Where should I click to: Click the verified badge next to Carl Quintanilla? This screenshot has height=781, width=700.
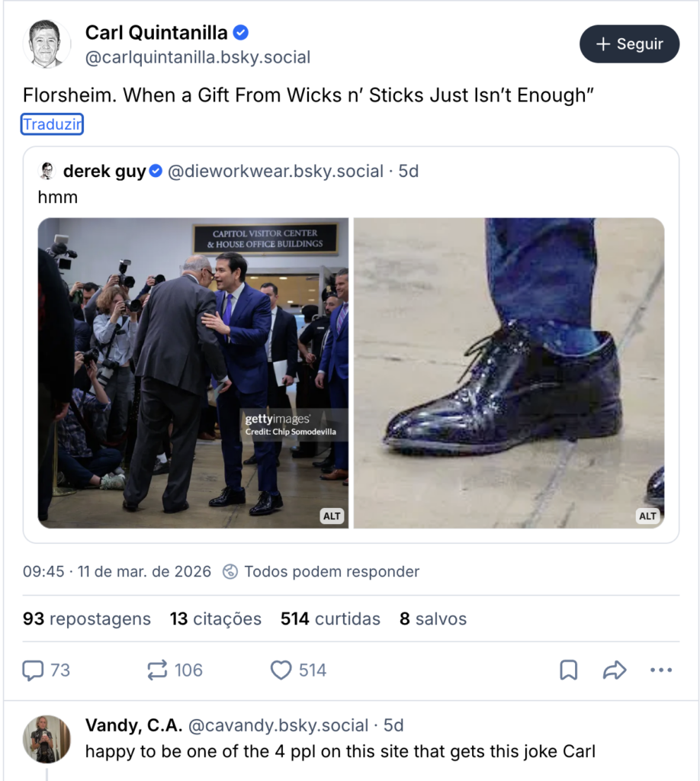[x=242, y=33]
